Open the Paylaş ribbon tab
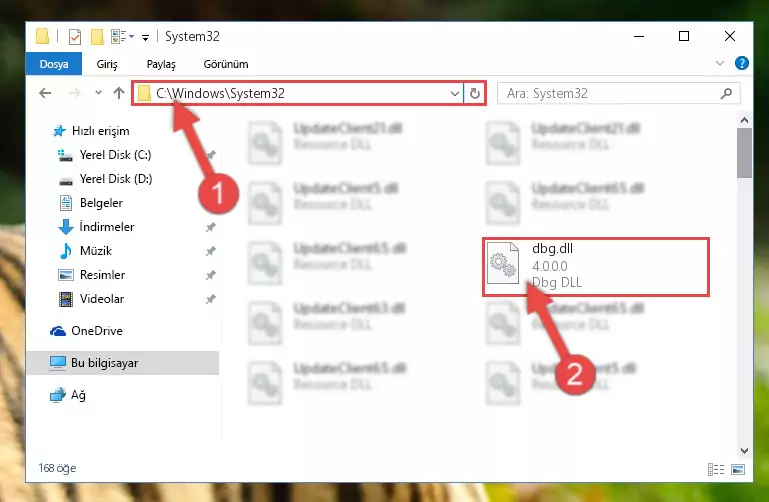Viewport: 769px width, 502px height. pyautogui.click(x=161, y=64)
